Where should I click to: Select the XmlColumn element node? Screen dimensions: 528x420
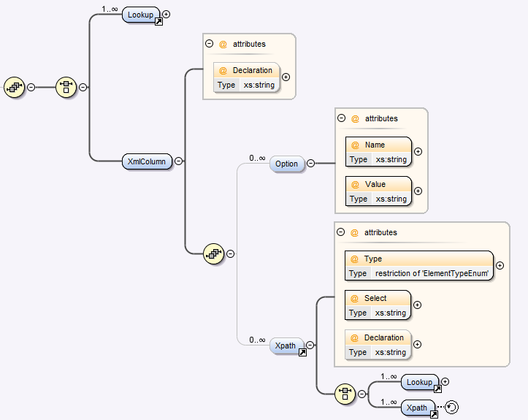tap(147, 161)
